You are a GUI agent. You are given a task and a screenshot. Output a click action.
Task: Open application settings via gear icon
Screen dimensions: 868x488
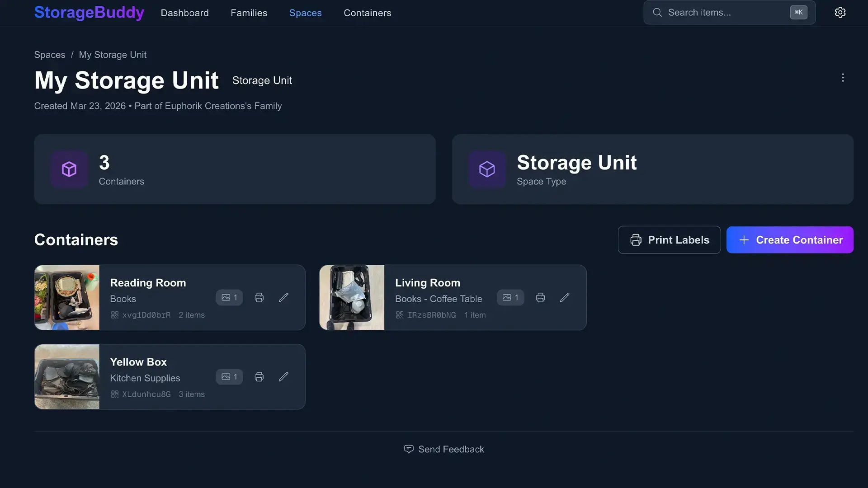840,12
